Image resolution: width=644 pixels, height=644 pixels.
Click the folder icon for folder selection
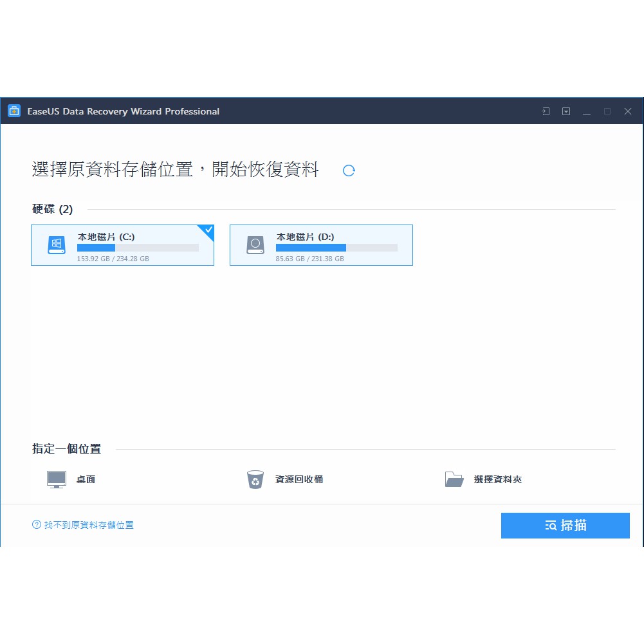(x=454, y=479)
